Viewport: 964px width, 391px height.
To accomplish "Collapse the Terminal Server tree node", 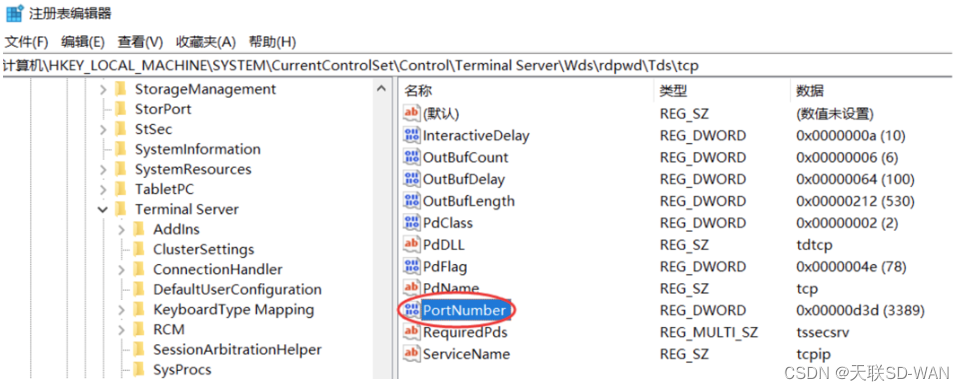I will click(x=103, y=210).
